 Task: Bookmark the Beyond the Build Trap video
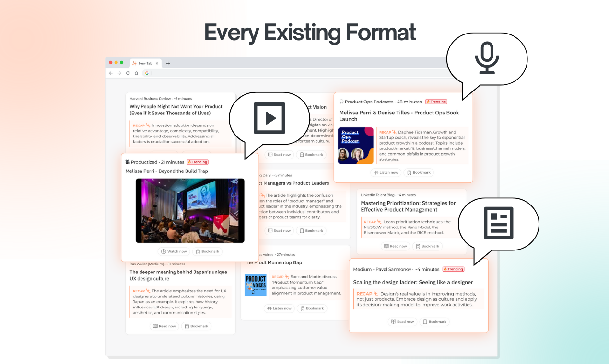coord(207,251)
